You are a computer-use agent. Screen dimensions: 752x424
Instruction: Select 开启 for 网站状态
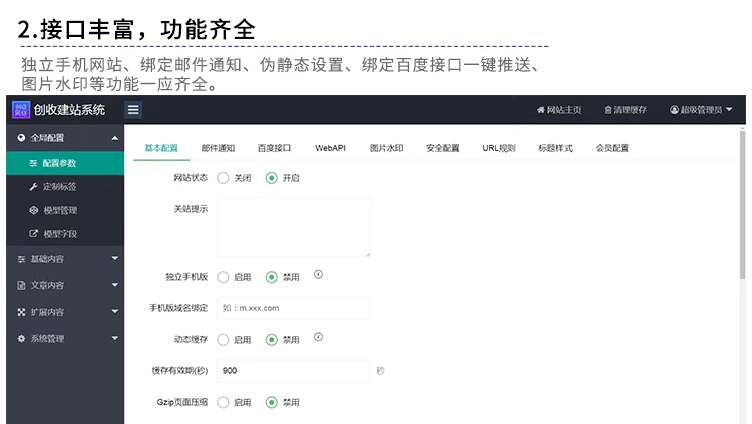(x=271, y=178)
